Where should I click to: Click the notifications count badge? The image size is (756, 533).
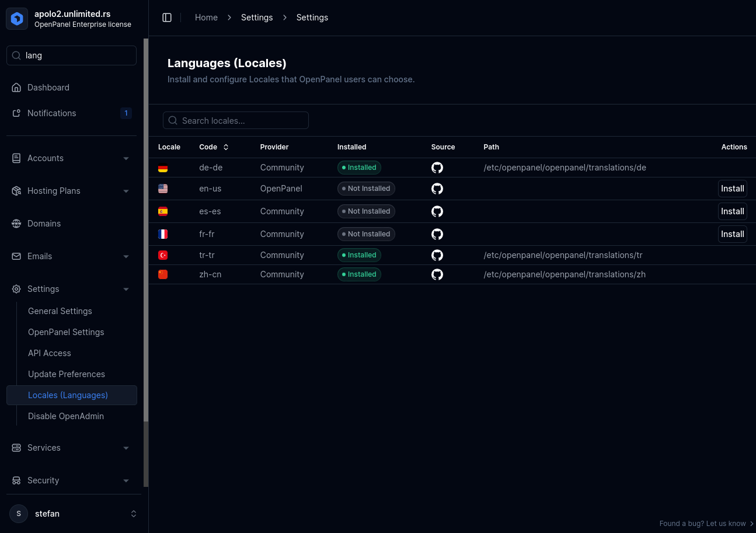point(126,113)
